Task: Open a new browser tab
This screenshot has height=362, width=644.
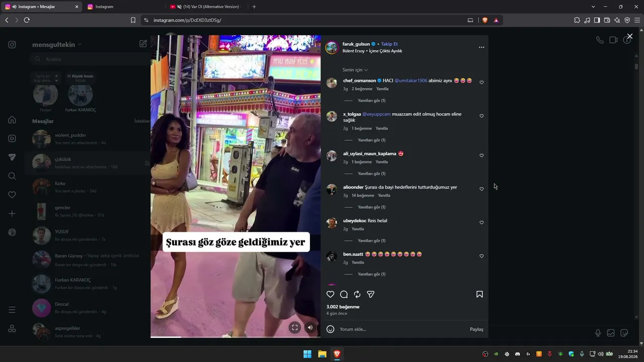Action: pos(254,7)
